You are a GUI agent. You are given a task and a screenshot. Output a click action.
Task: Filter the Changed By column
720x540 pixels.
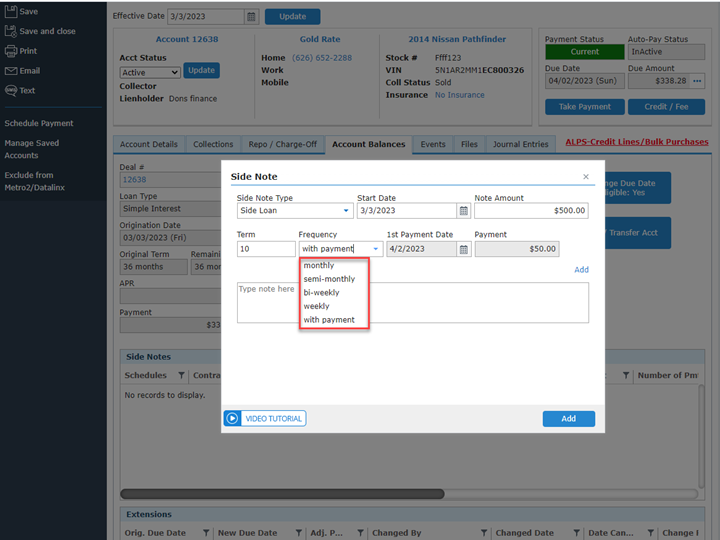point(484,533)
